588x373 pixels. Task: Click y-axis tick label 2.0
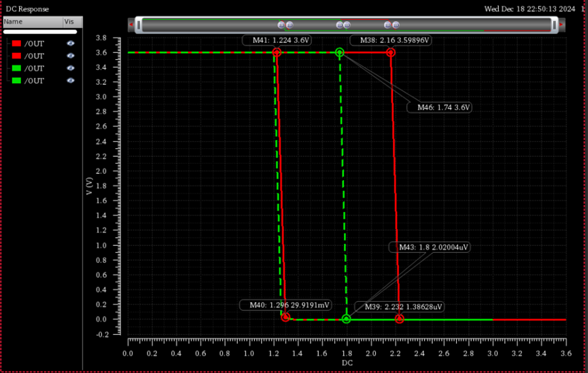(101, 171)
